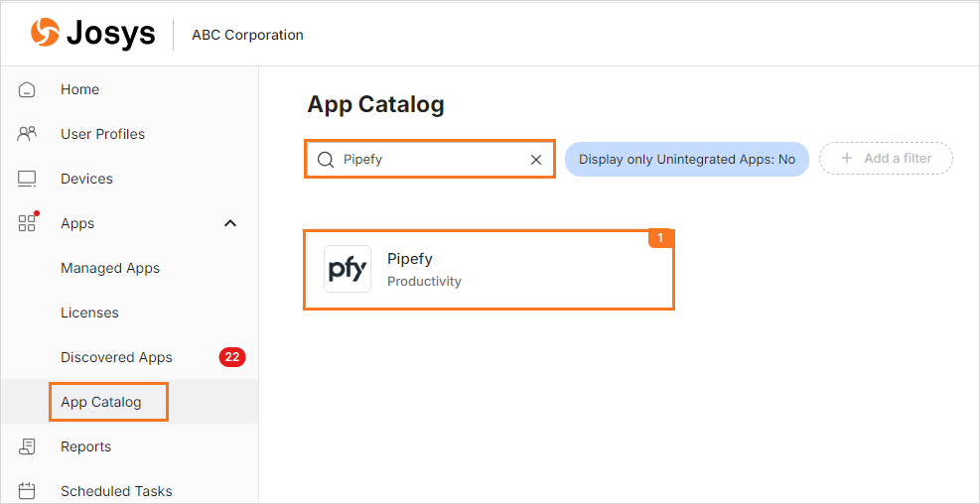Click the 22 badge on Discovered Apps

click(232, 357)
